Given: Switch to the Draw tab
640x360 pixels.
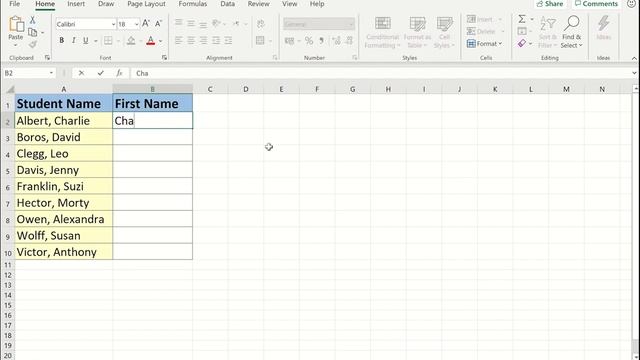Looking at the screenshot, I should click(x=106, y=4).
